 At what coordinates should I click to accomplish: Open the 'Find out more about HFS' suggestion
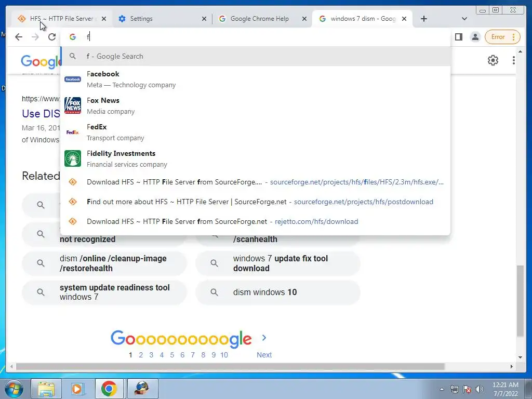click(x=256, y=202)
